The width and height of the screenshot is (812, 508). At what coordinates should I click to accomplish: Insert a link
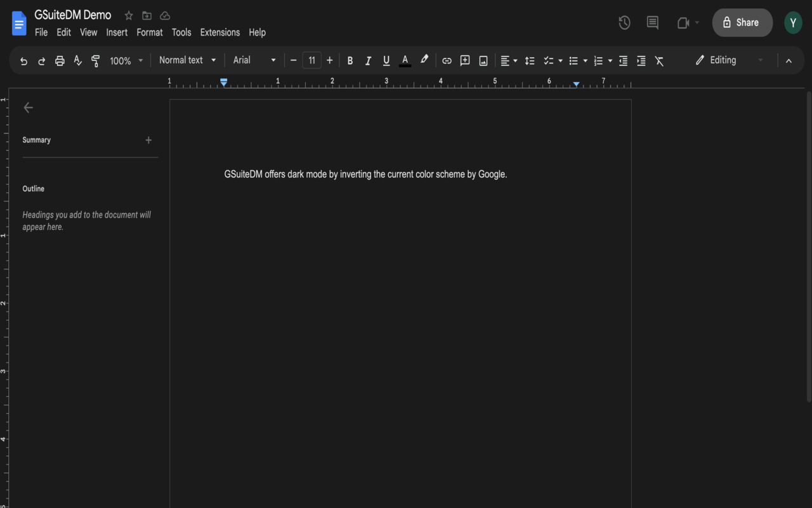[x=447, y=60]
